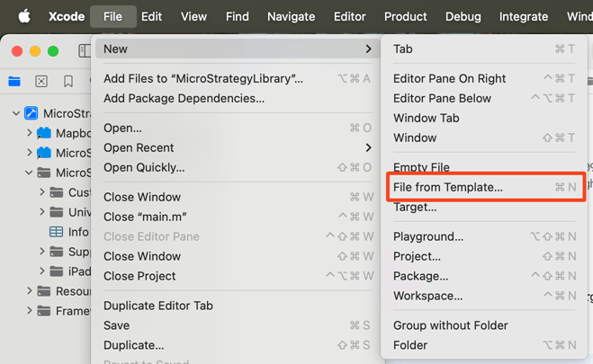Image resolution: width=593 pixels, height=364 pixels.
Task: Open the Find menu
Action: (238, 16)
